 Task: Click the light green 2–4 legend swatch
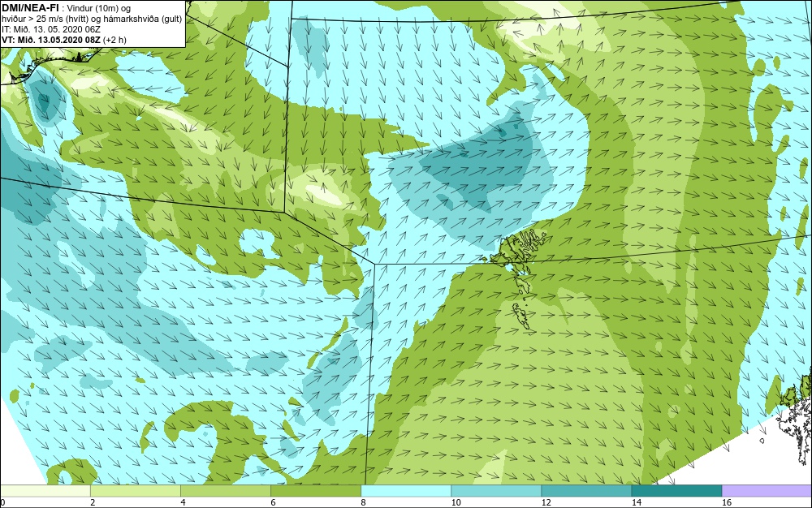point(136,490)
